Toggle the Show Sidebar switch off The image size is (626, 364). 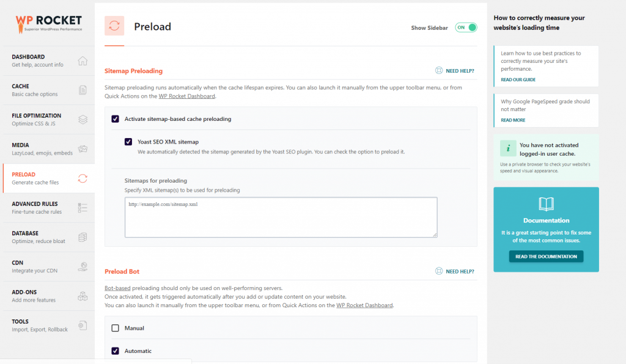(466, 27)
